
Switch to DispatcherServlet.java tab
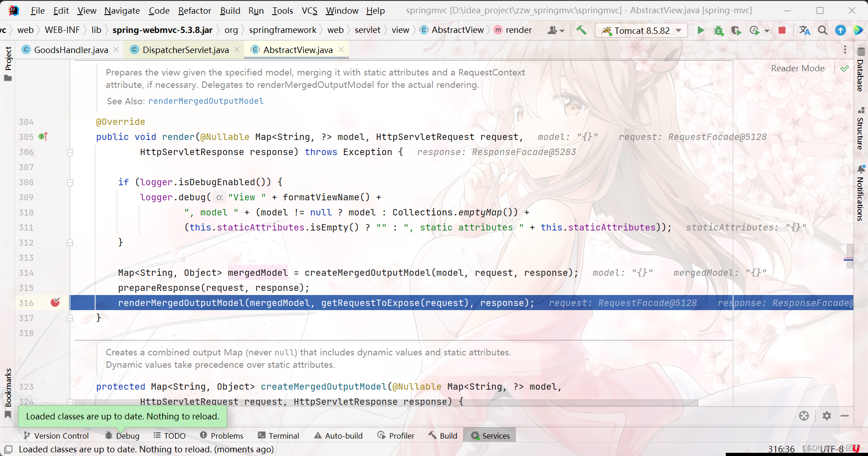click(x=186, y=50)
